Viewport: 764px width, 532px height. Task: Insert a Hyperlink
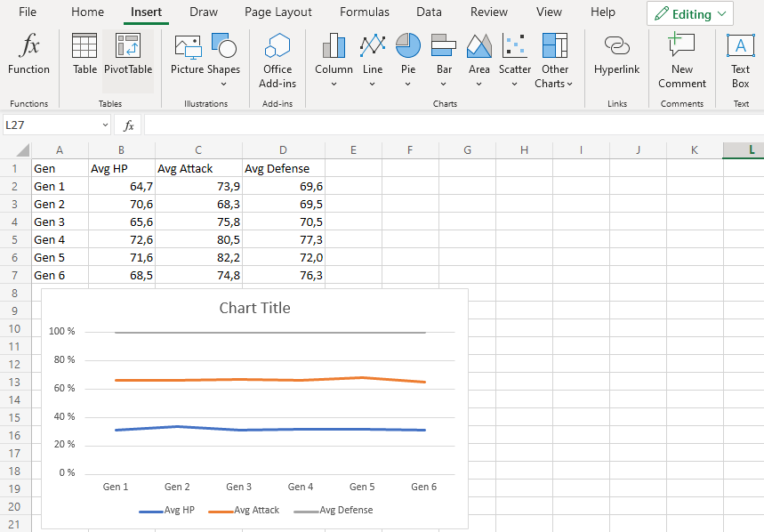(x=616, y=59)
